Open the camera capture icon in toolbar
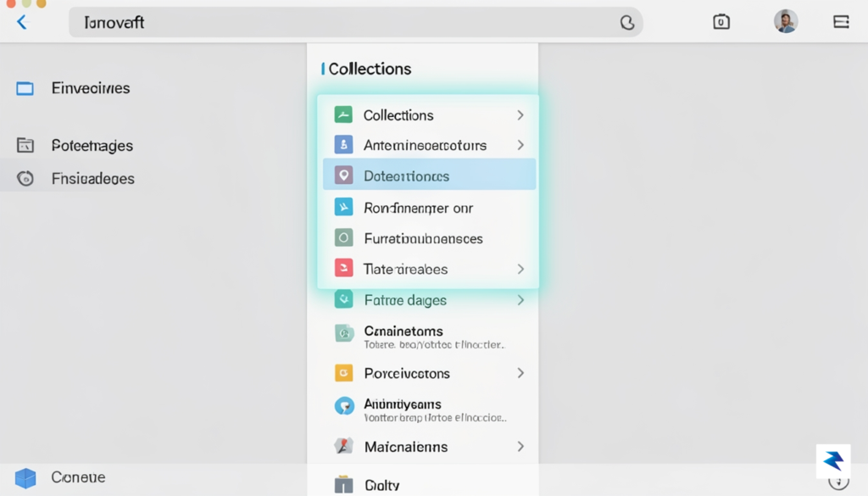The height and width of the screenshot is (496, 868). pyautogui.click(x=721, y=21)
